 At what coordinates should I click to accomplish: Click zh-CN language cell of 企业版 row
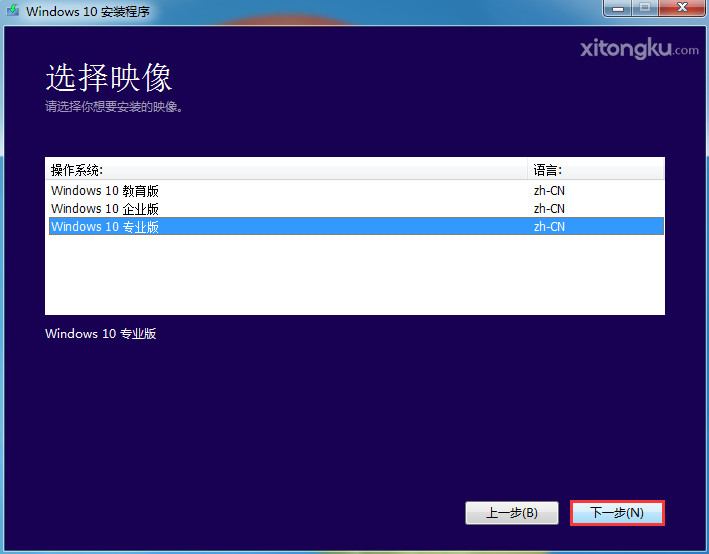click(549, 209)
